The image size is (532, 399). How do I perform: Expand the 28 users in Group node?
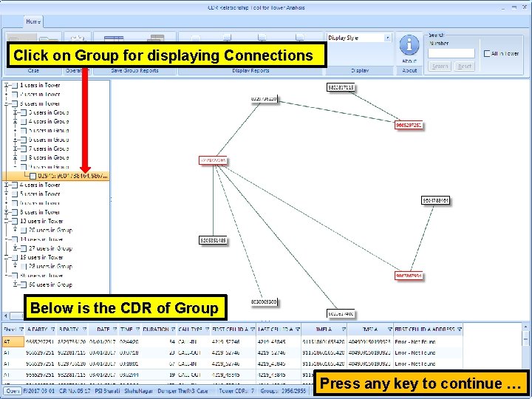pos(15,266)
